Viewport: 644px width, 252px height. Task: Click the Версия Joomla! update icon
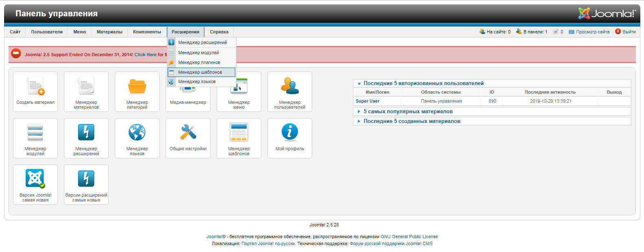(x=35, y=179)
